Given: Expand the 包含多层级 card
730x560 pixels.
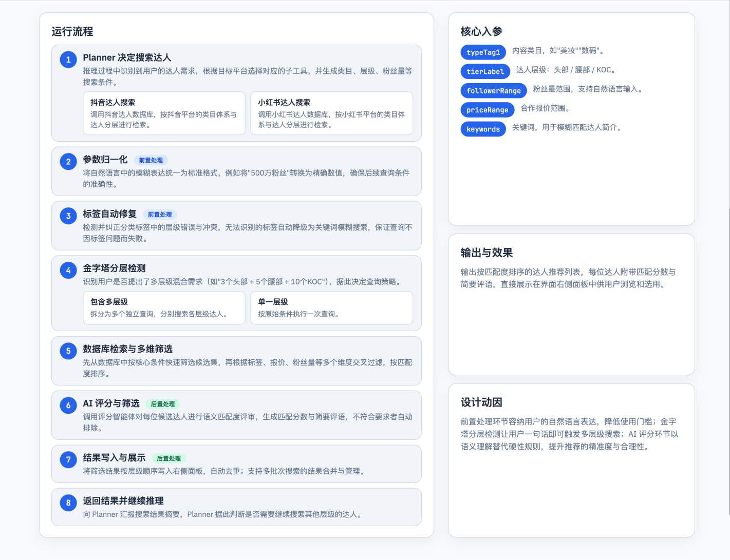Looking at the screenshot, I should click(x=164, y=308).
